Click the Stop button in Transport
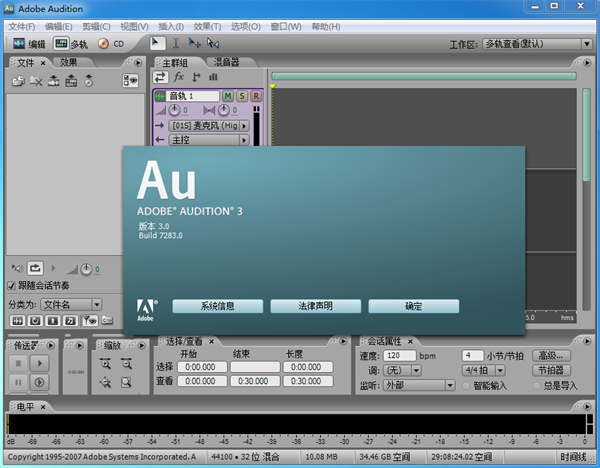Screen dimensions: 600x468 [18, 363]
